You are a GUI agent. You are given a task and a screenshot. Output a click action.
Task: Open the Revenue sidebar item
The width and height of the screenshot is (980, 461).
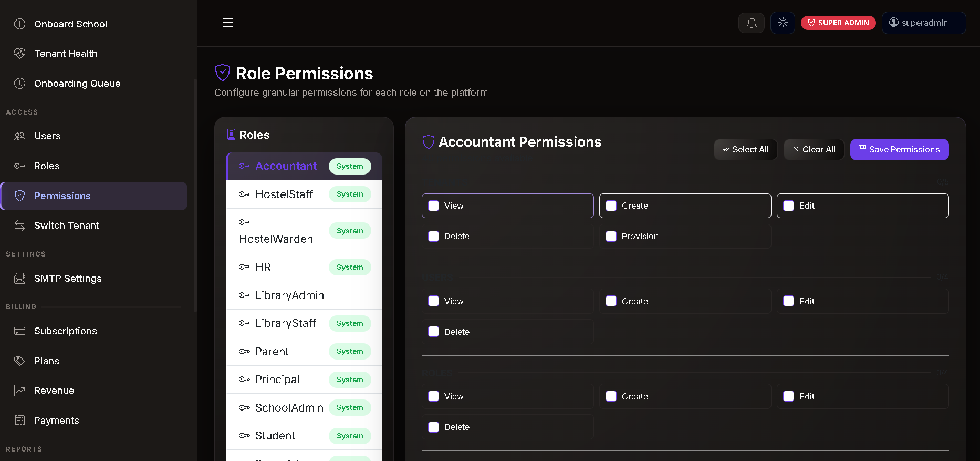[93, 391]
